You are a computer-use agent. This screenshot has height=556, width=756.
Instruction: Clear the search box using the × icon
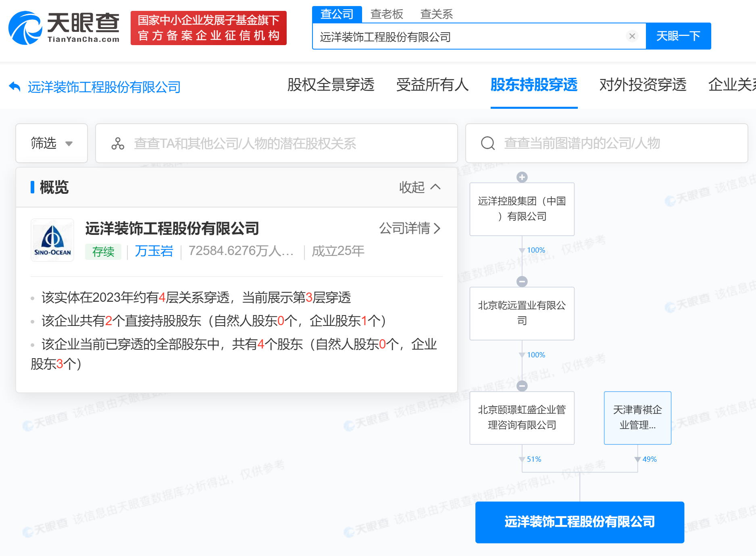pyautogui.click(x=631, y=36)
